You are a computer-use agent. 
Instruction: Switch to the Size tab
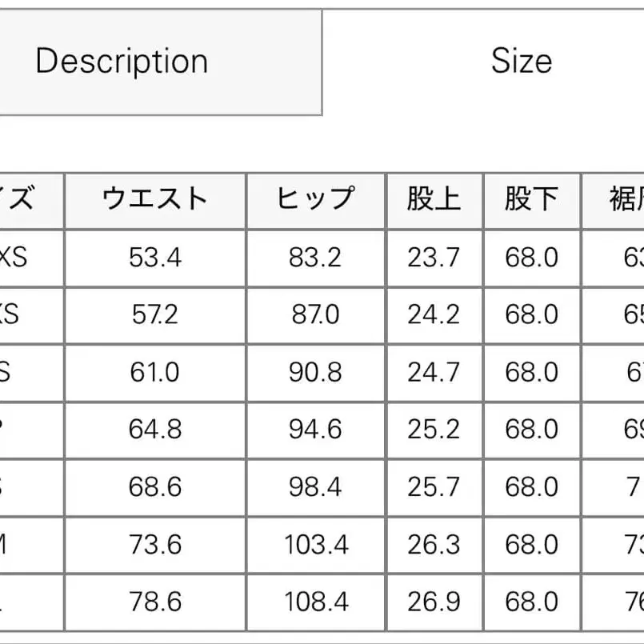[521, 61]
